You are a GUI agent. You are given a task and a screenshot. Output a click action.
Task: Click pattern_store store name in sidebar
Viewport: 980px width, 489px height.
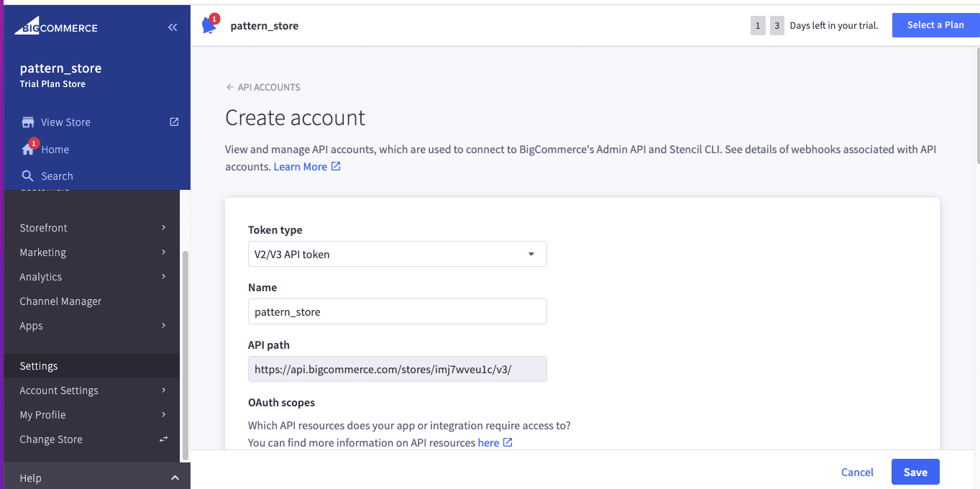pos(60,68)
